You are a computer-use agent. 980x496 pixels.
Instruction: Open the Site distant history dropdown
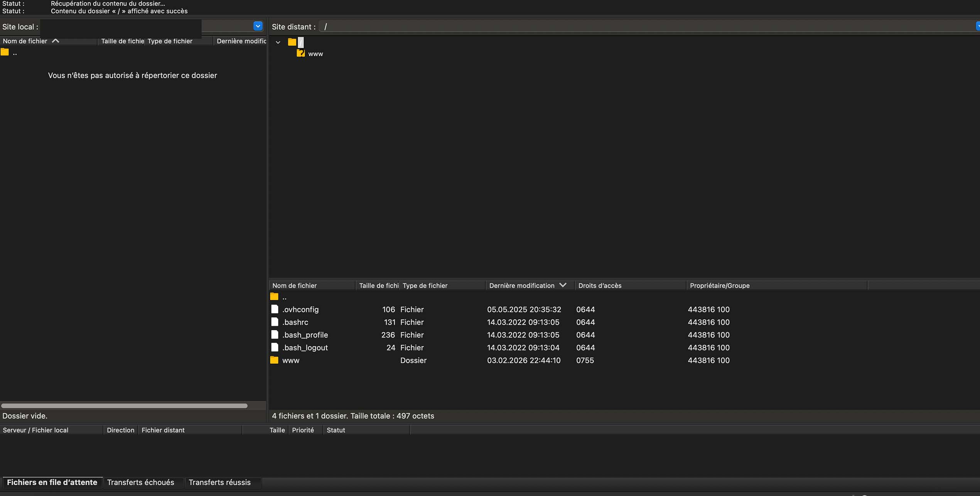click(x=977, y=26)
